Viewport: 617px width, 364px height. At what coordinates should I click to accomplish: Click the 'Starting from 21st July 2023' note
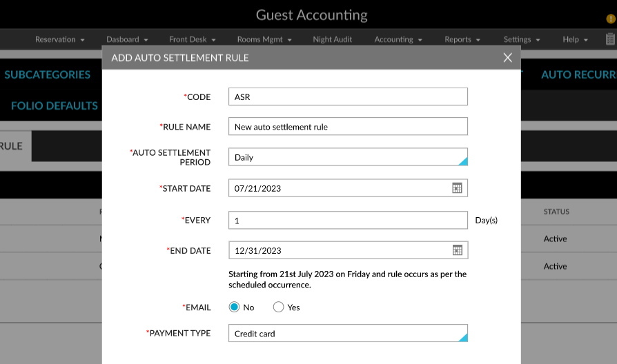pyautogui.click(x=347, y=279)
